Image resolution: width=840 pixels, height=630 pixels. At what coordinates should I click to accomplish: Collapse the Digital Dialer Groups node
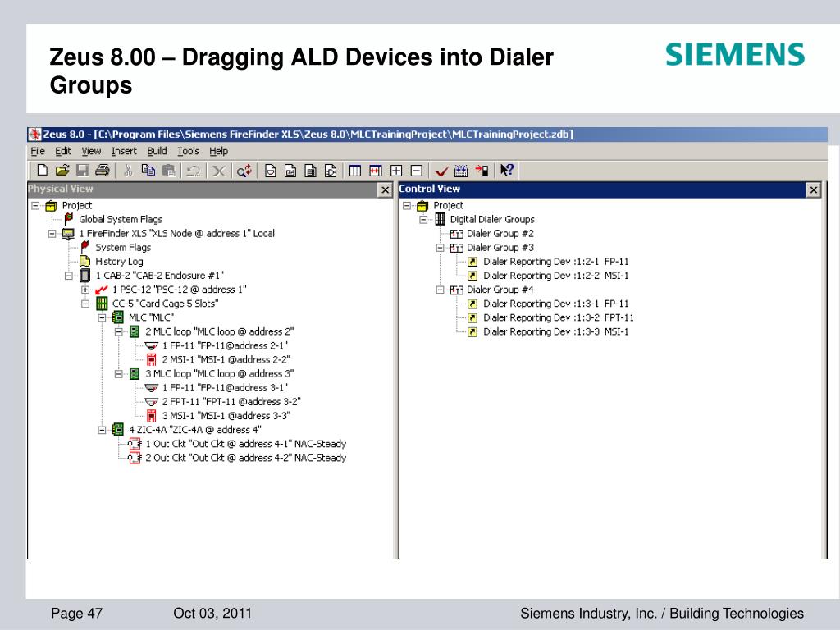point(423,219)
